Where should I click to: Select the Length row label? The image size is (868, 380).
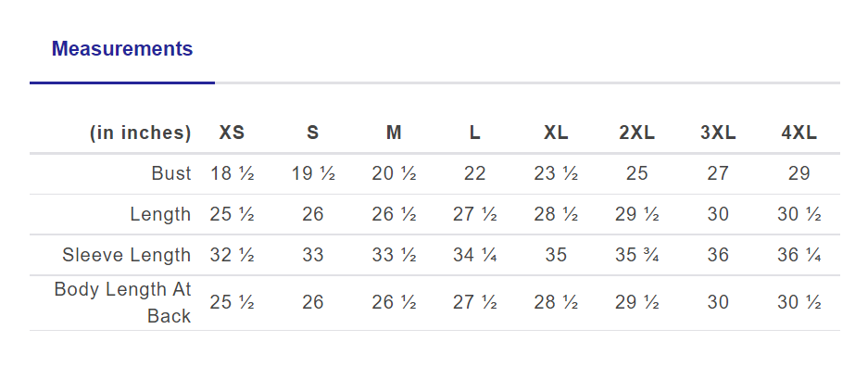(x=160, y=214)
